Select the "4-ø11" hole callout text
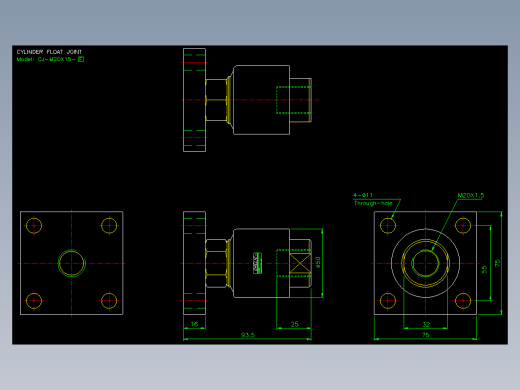 [363, 195]
